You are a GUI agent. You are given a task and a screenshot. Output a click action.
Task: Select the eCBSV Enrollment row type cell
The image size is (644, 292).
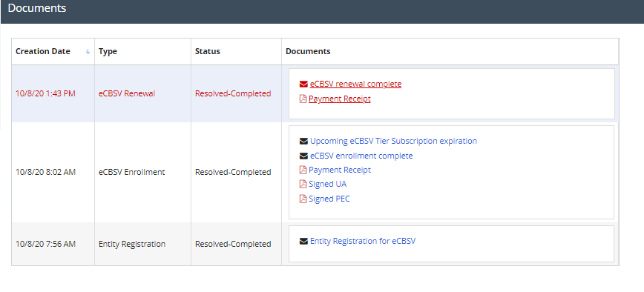point(142,172)
